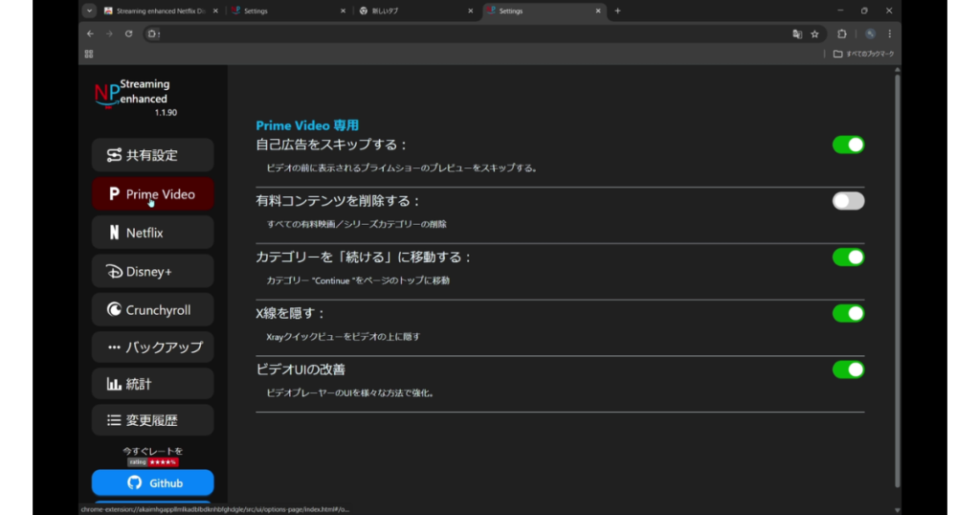This screenshot has height=515, width=980.
Task: Open the tab search dropdown arrow
Action: tap(89, 11)
